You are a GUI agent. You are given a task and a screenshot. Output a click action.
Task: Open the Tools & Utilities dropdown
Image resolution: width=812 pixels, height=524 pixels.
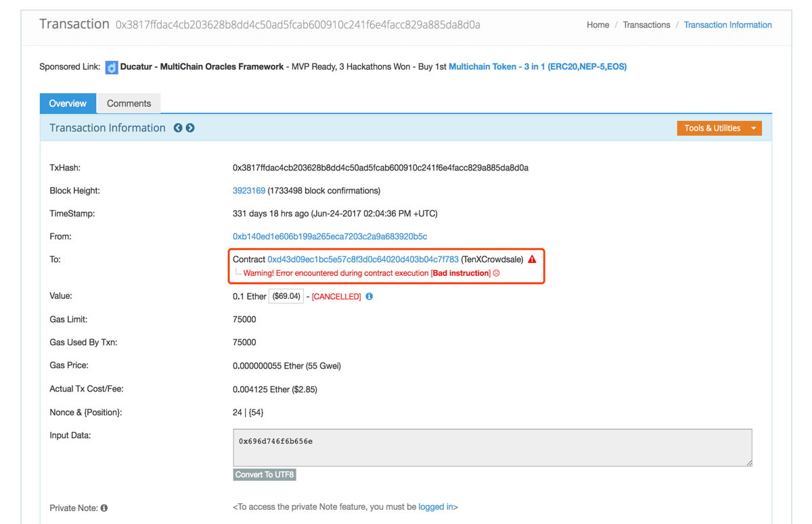click(719, 128)
